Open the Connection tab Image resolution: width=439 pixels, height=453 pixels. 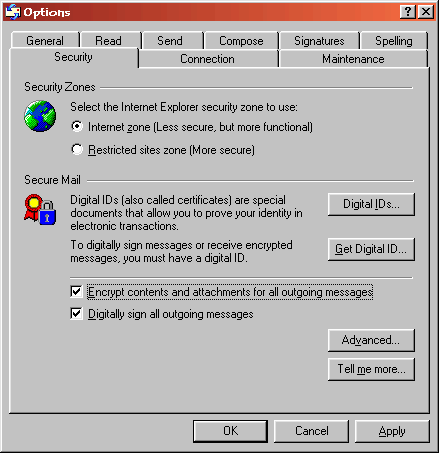(x=208, y=59)
